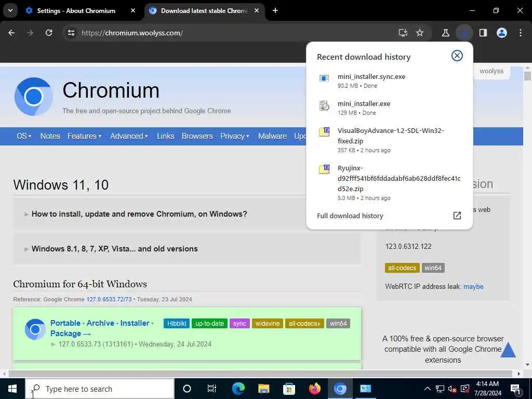This screenshot has width=532, height=399.
Task: Select the Download latest stable Chromium tab
Action: click(x=204, y=10)
